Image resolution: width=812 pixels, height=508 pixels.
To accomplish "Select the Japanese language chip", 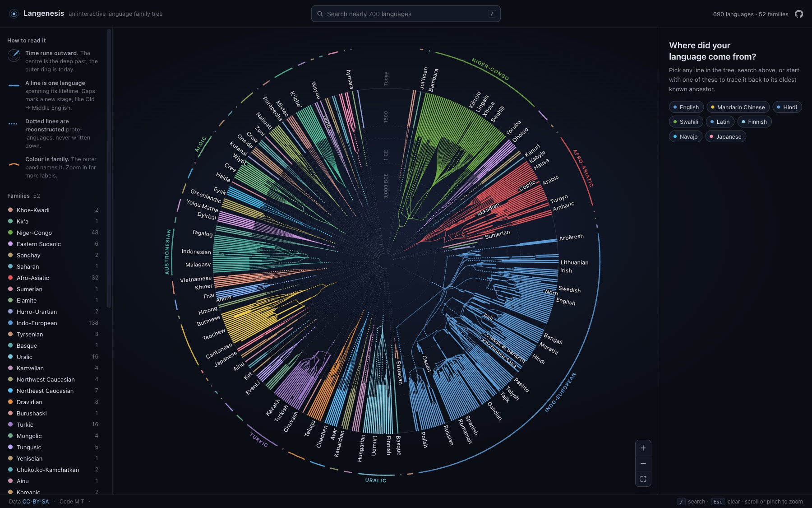I will click(725, 136).
